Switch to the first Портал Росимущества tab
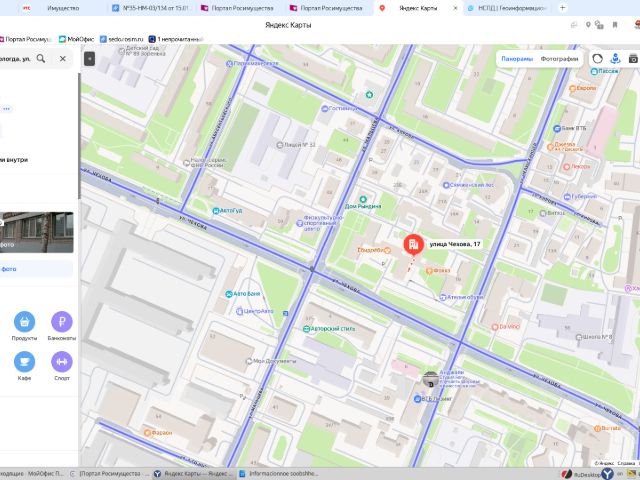Viewport: 640px width, 480px height. (x=242, y=8)
